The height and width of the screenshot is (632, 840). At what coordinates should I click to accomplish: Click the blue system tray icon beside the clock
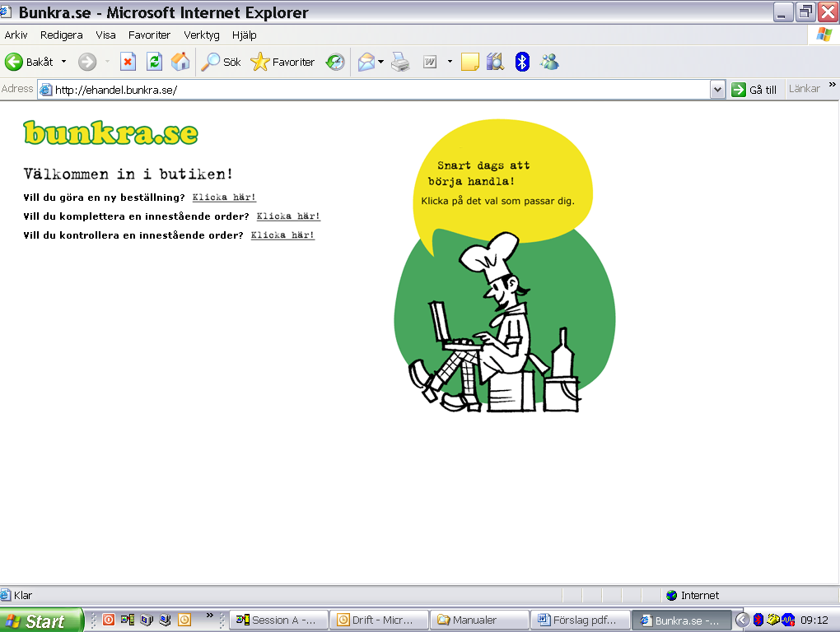(x=788, y=620)
